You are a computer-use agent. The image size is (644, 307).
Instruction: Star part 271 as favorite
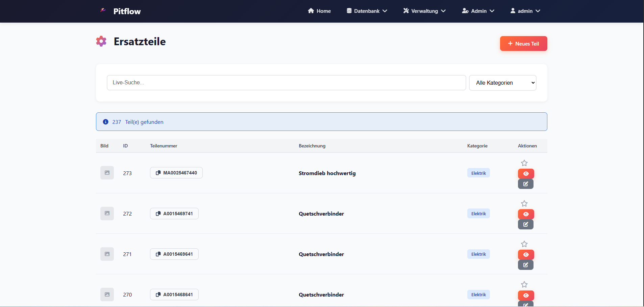(x=524, y=244)
